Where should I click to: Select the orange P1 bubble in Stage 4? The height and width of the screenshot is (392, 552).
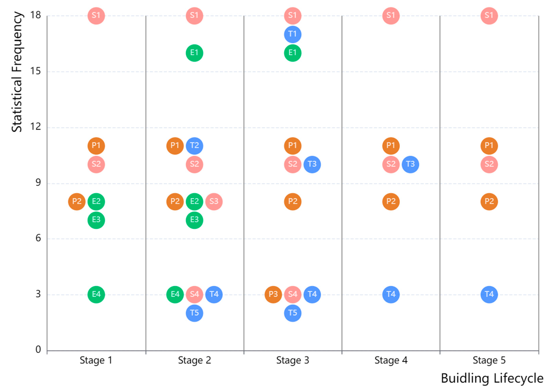click(391, 146)
